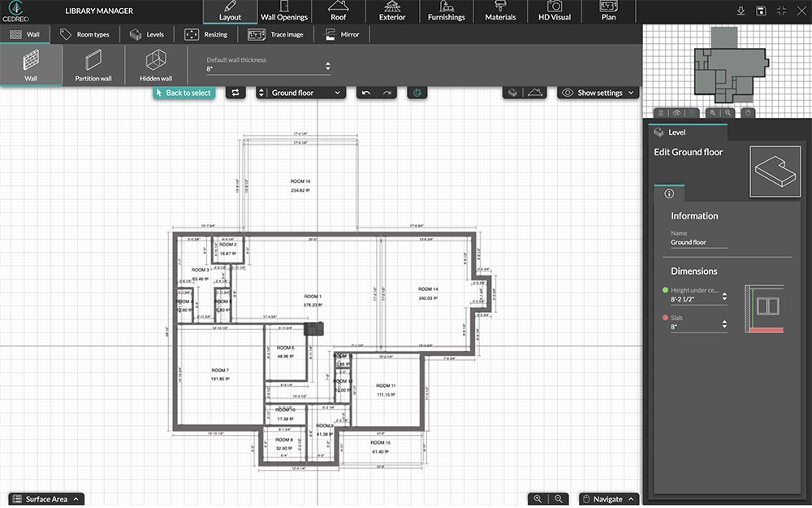The width and height of the screenshot is (812, 508).
Task: Switch to the Furnishings tab
Action: tap(446, 11)
